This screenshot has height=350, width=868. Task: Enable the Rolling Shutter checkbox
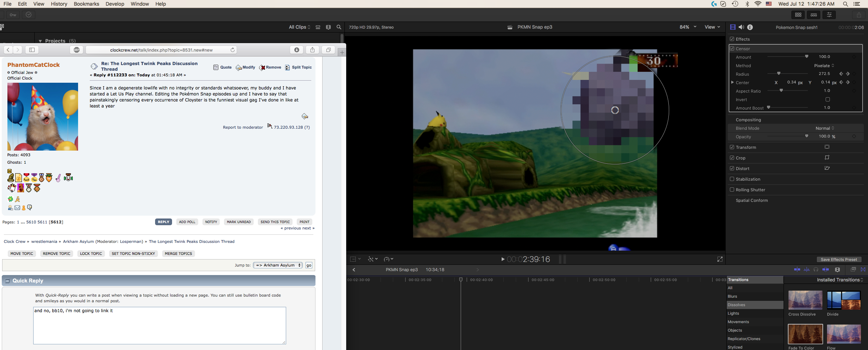(732, 189)
